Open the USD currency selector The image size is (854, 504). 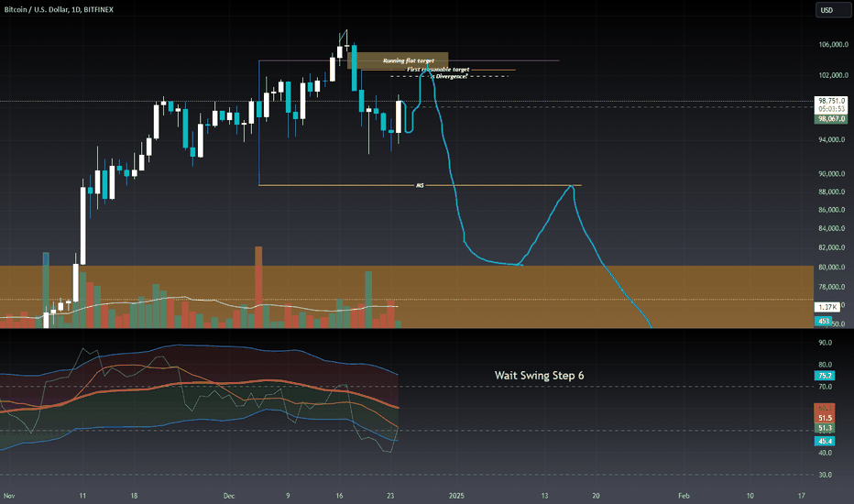pyautogui.click(x=832, y=10)
